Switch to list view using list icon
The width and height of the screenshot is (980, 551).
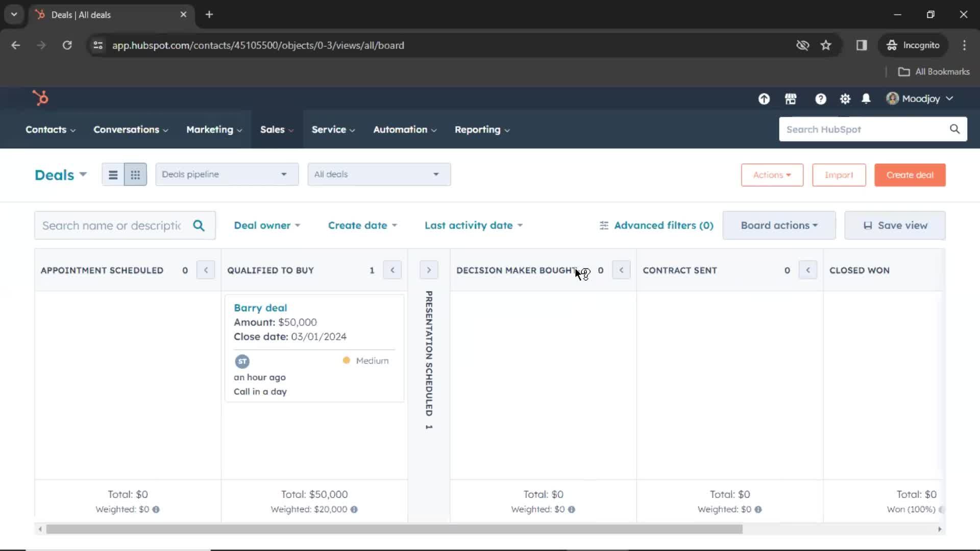coord(112,174)
